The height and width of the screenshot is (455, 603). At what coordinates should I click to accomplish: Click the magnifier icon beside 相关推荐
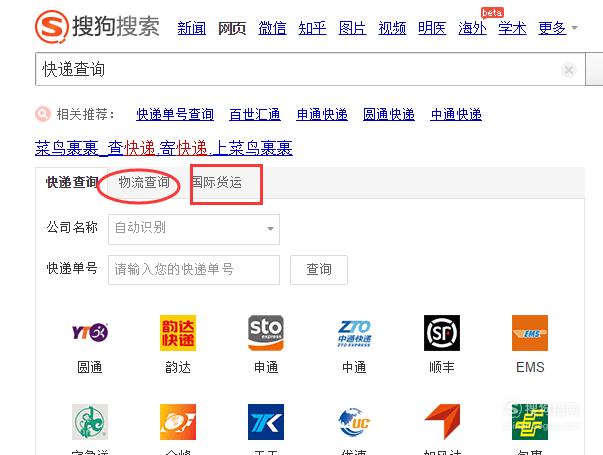pos(43,114)
